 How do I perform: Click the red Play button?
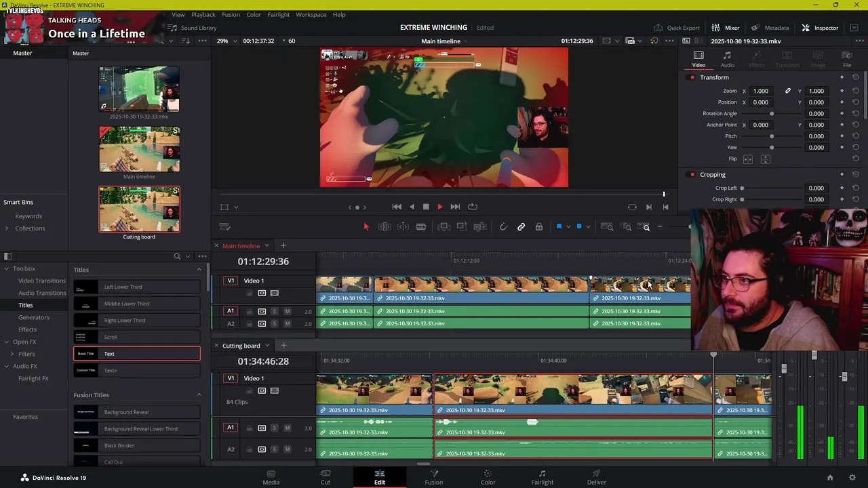(439, 207)
